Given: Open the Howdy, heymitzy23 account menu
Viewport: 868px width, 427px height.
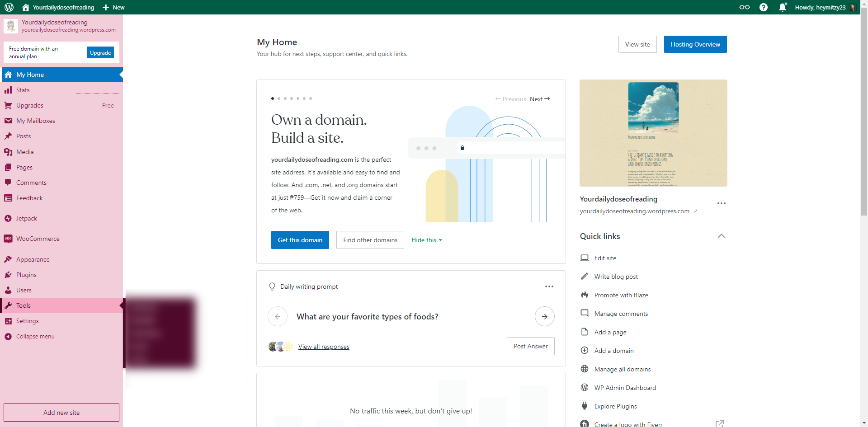Looking at the screenshot, I should point(826,7).
